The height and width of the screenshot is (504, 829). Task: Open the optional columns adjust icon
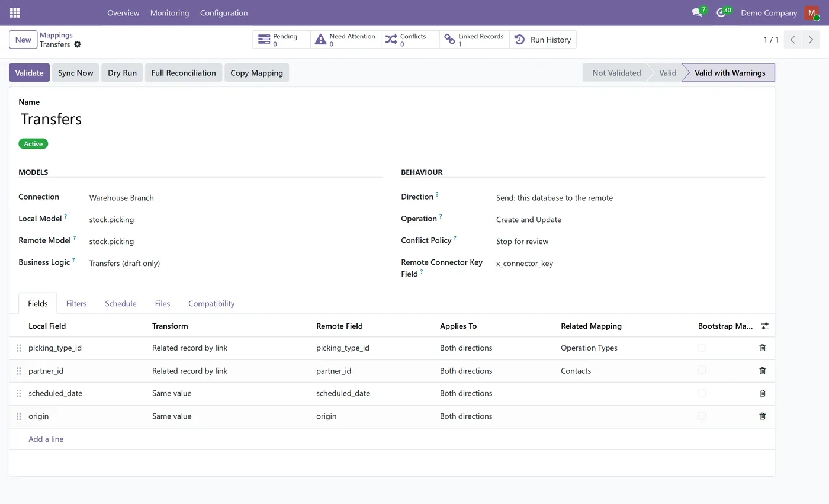pyautogui.click(x=764, y=326)
